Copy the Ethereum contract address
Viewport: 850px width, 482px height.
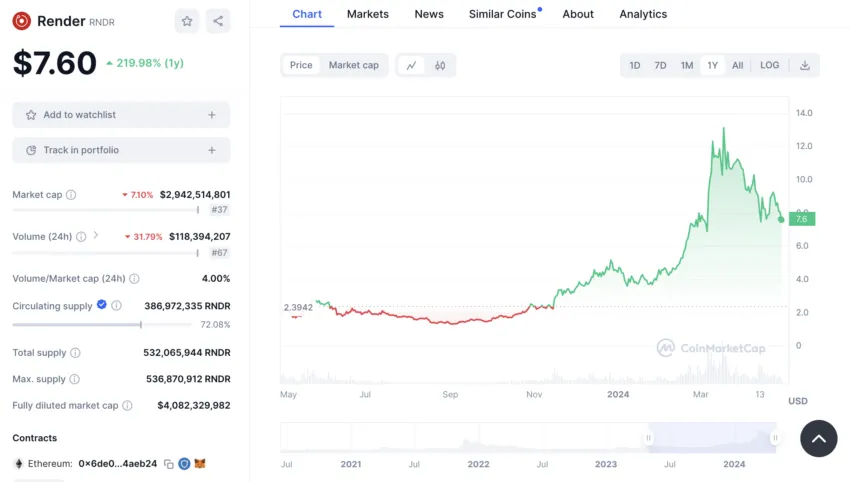[x=169, y=464]
